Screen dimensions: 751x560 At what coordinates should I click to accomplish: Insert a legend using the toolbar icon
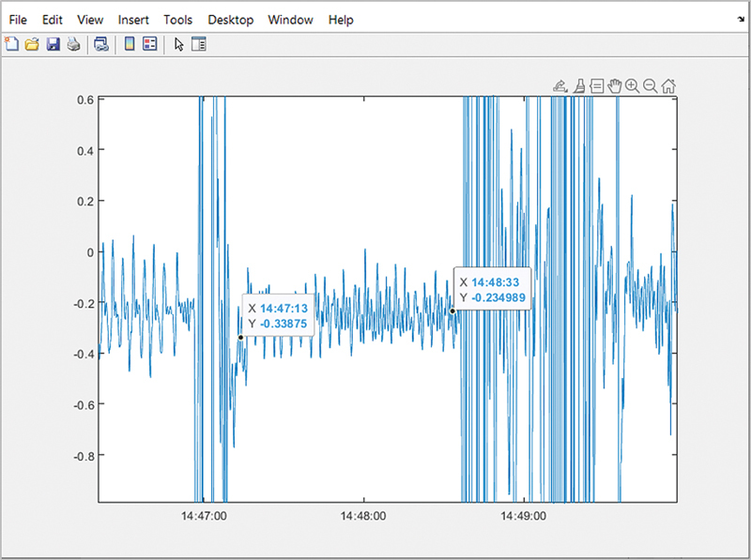coord(149,44)
